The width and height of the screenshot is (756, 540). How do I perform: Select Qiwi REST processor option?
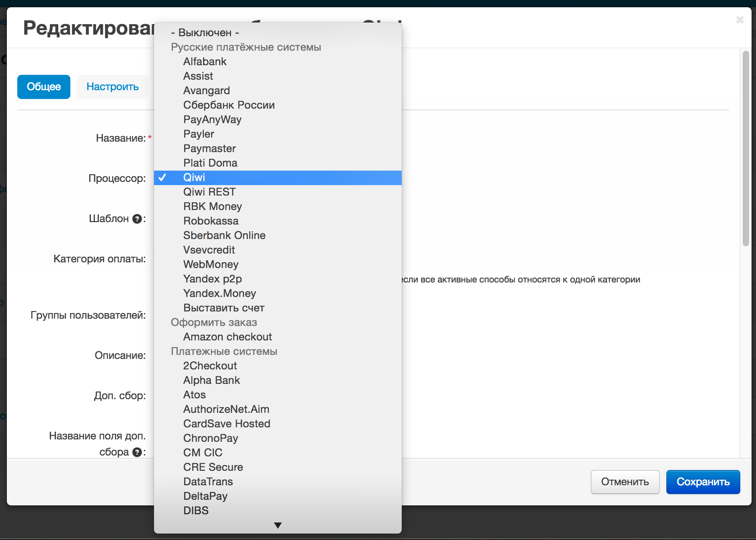[209, 192]
